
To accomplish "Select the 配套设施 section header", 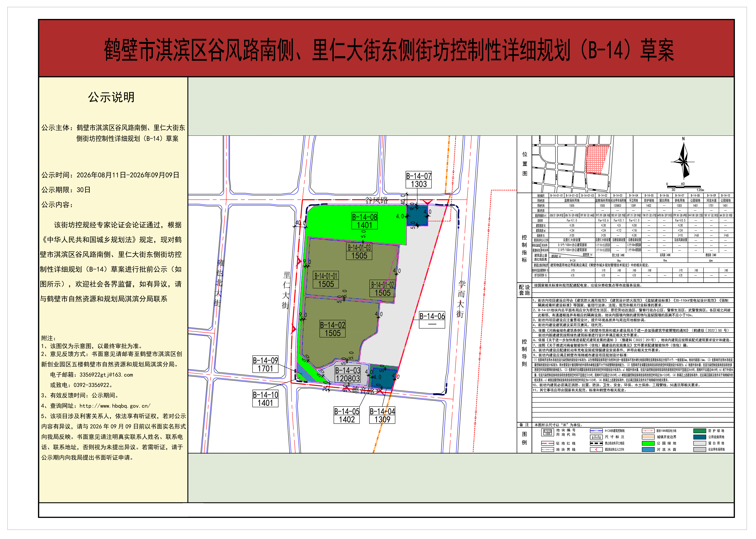I will 524,290.
